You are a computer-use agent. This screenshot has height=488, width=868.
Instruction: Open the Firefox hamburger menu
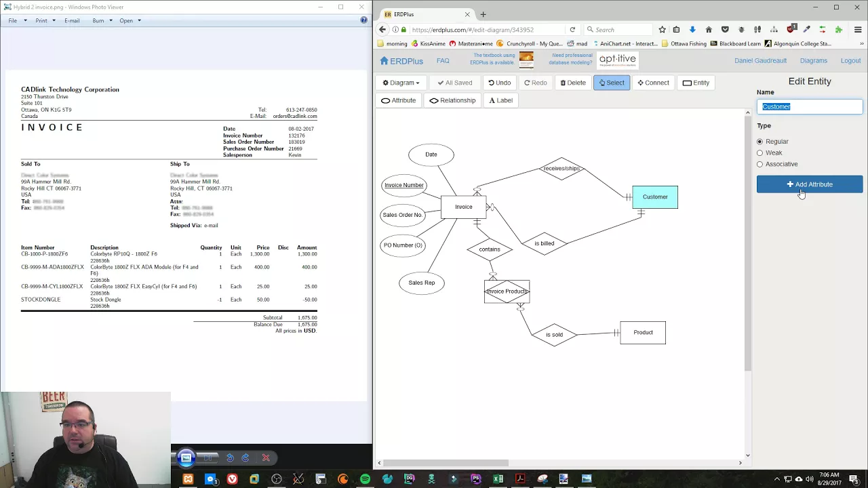click(858, 30)
